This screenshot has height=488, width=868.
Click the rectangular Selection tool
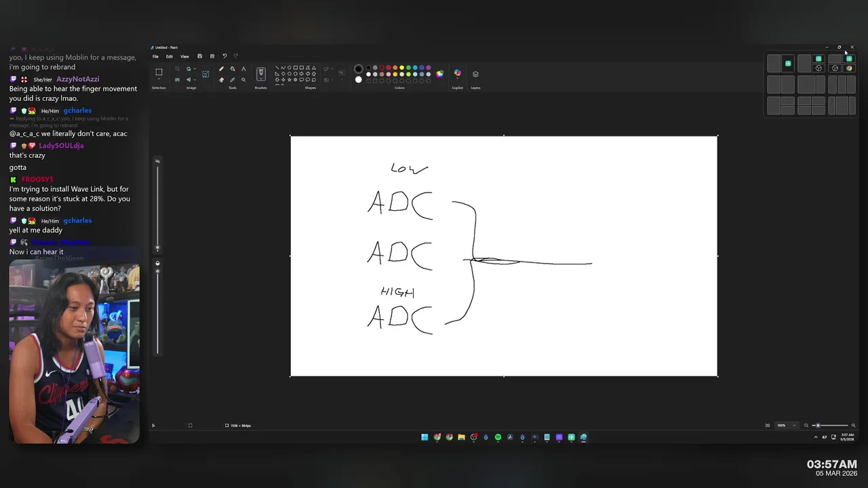pos(159,72)
